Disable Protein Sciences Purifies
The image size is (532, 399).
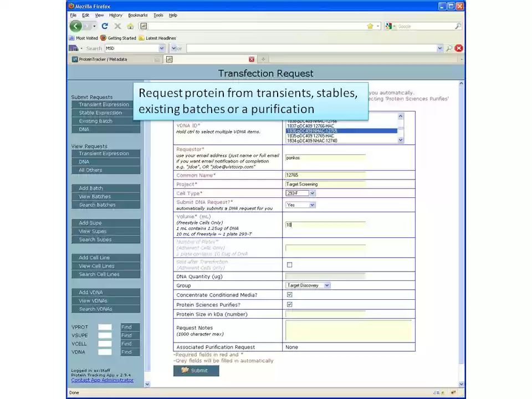(x=289, y=304)
